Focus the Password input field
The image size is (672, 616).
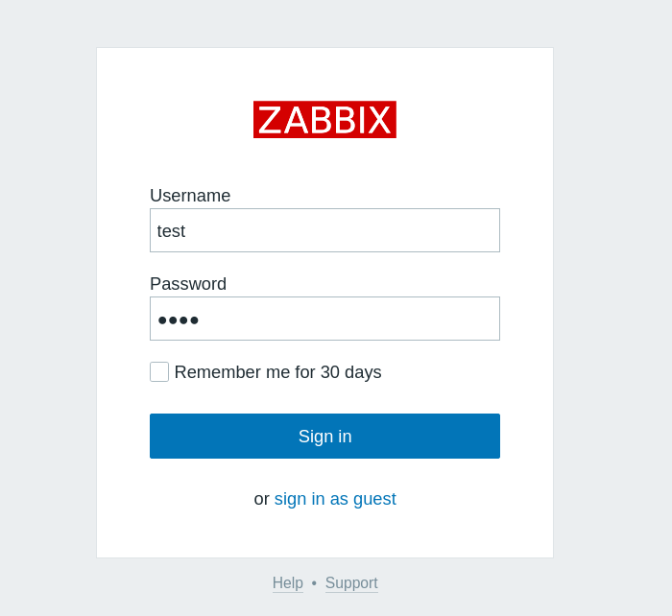[324, 319]
